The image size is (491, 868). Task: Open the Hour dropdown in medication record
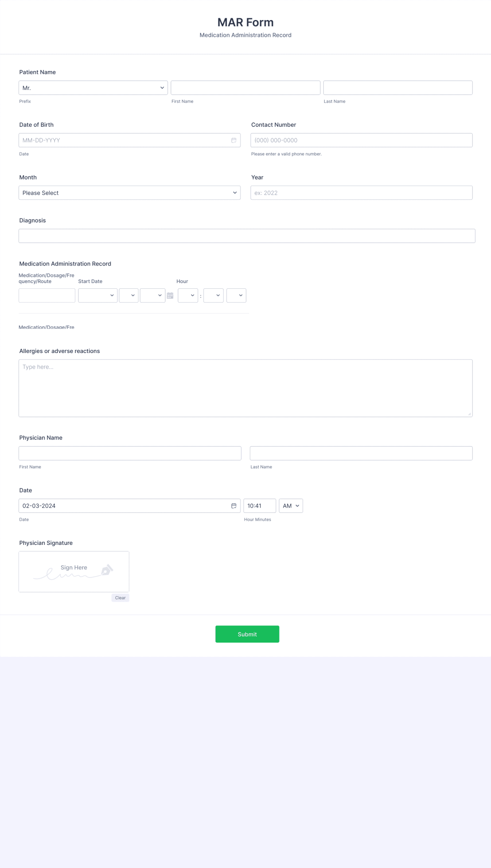pos(188,295)
